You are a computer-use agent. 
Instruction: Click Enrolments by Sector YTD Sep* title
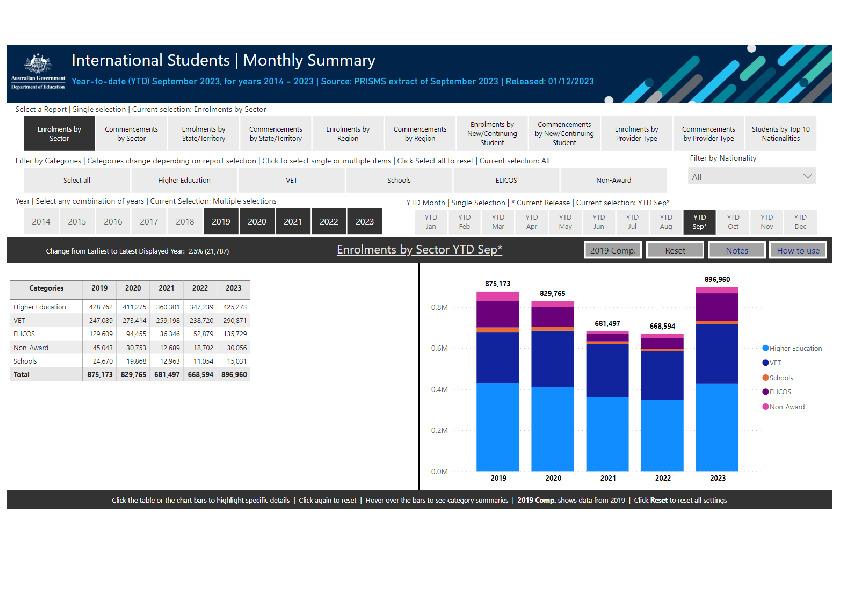pos(419,250)
